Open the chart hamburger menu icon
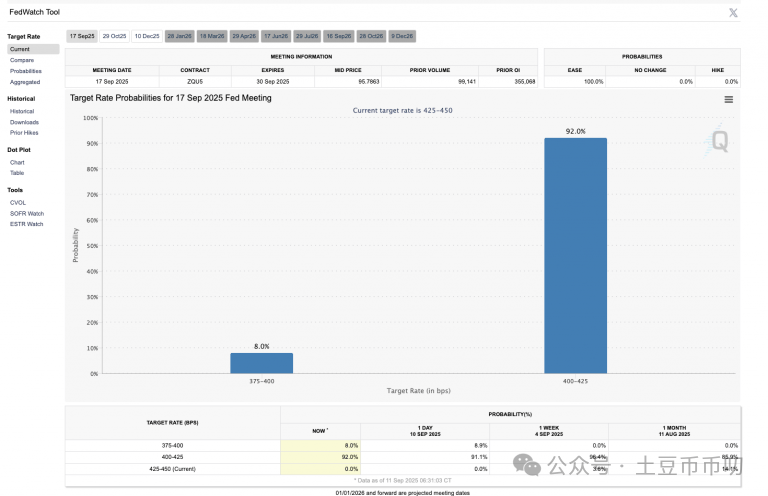The height and width of the screenshot is (496, 768). [x=729, y=99]
